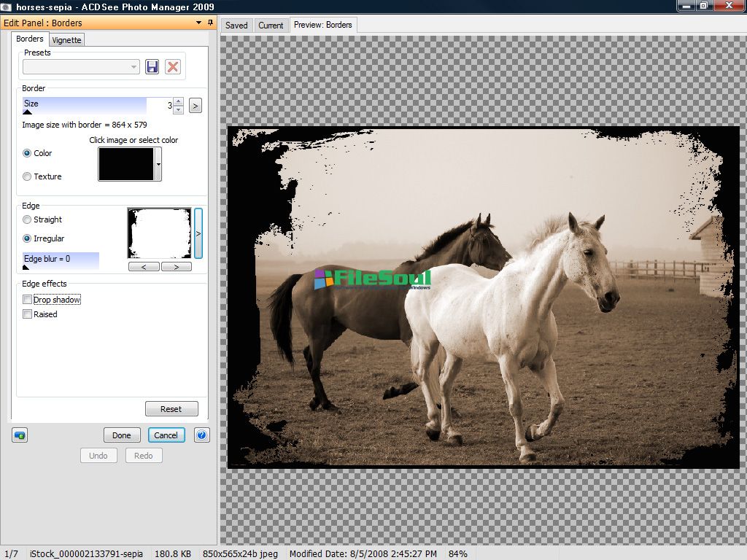Enable the Drop shadow checkbox

[28, 300]
